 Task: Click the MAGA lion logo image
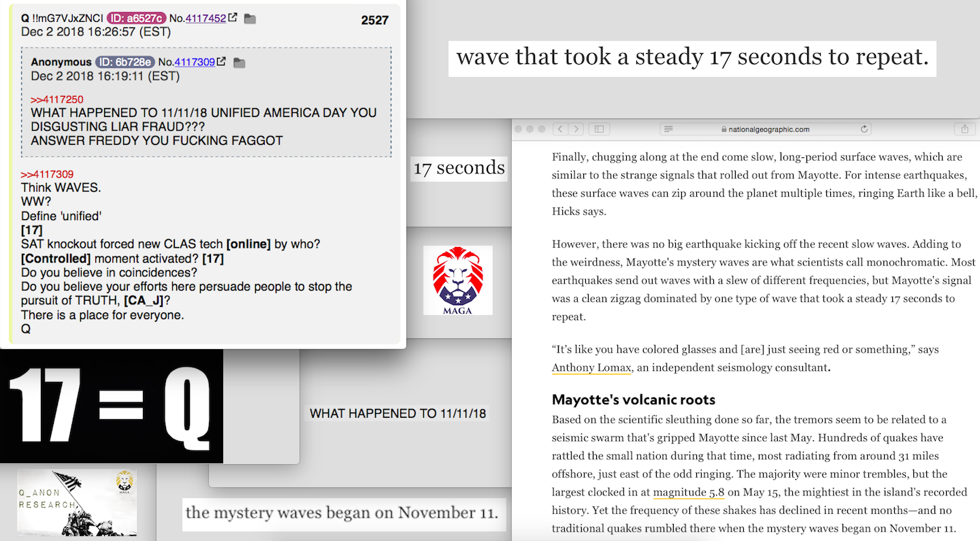(458, 280)
